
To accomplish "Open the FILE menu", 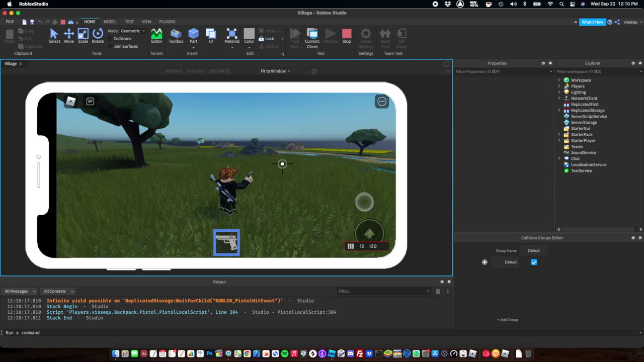I will point(10,22).
